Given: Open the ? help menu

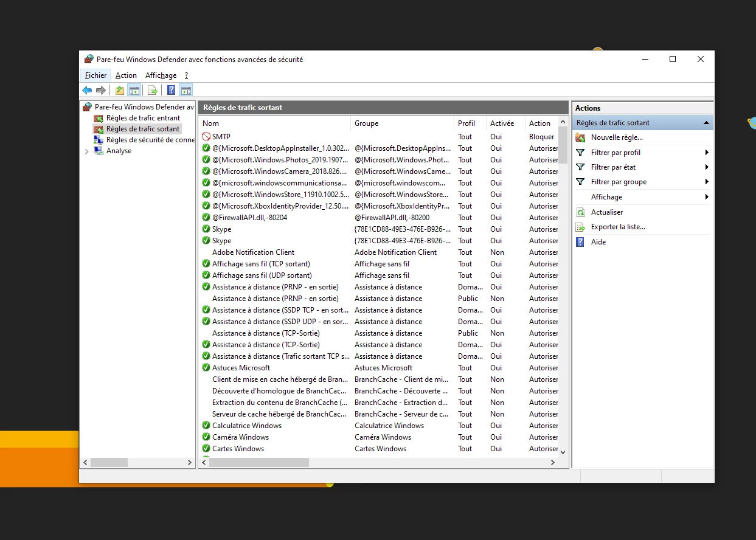Looking at the screenshot, I should click(x=187, y=75).
